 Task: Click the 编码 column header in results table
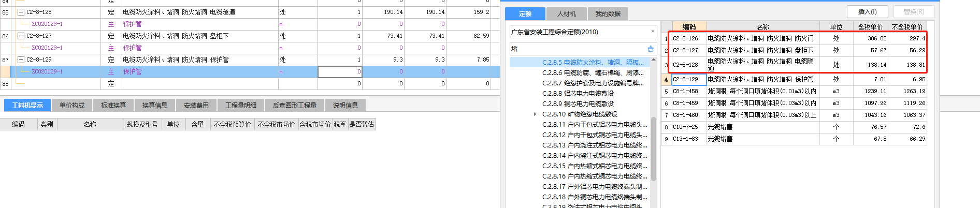click(689, 27)
